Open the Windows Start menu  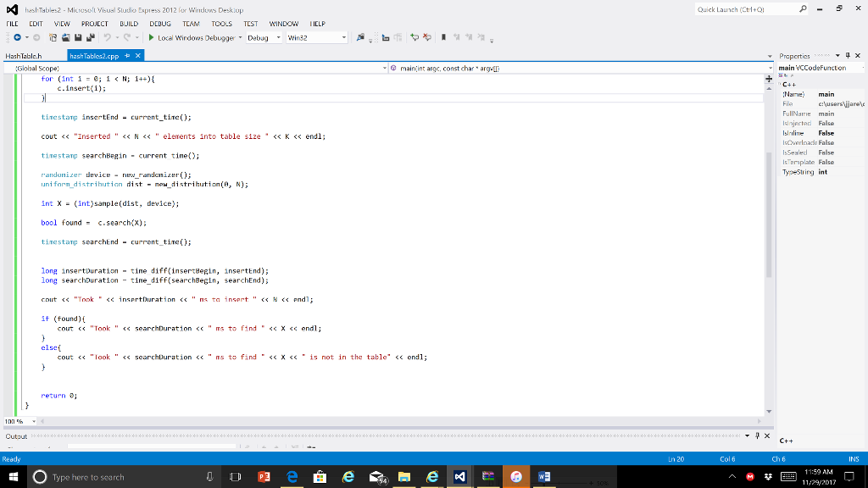pyautogui.click(x=14, y=477)
